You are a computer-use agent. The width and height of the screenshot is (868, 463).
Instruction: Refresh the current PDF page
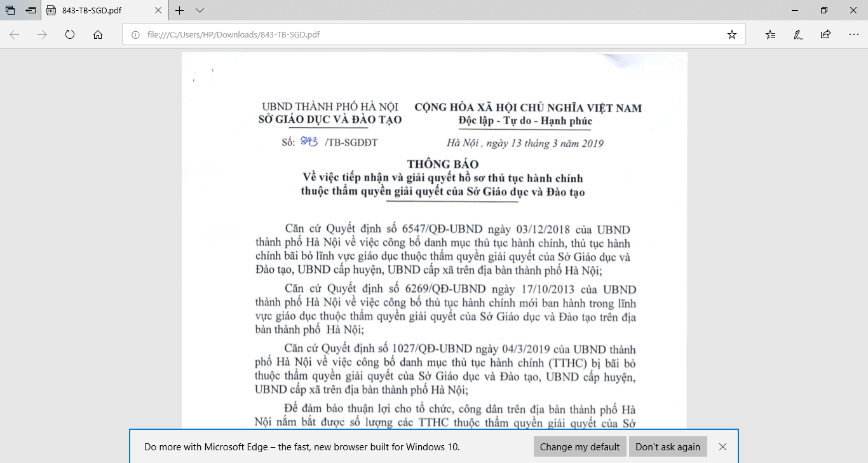coord(70,35)
